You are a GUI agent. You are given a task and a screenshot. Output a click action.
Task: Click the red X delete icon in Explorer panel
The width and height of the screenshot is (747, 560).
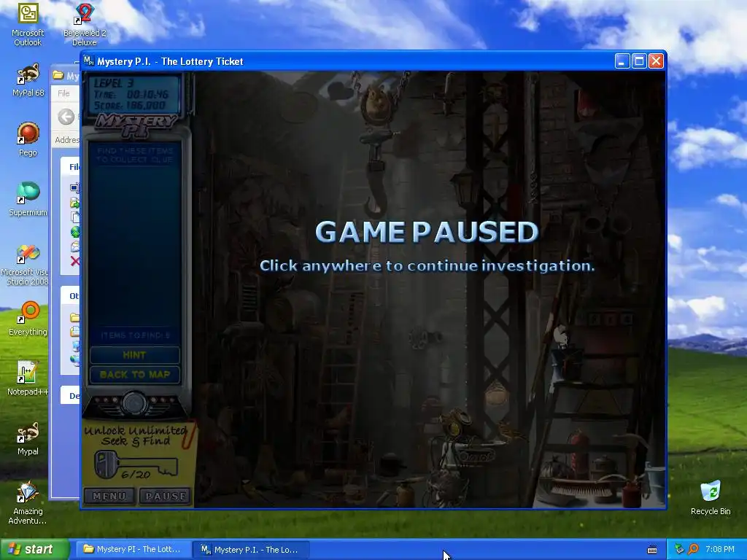pos(75,261)
